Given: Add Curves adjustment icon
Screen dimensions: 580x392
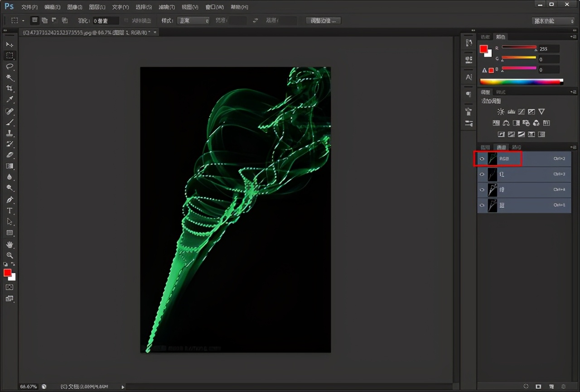Looking at the screenshot, I should pos(522,111).
